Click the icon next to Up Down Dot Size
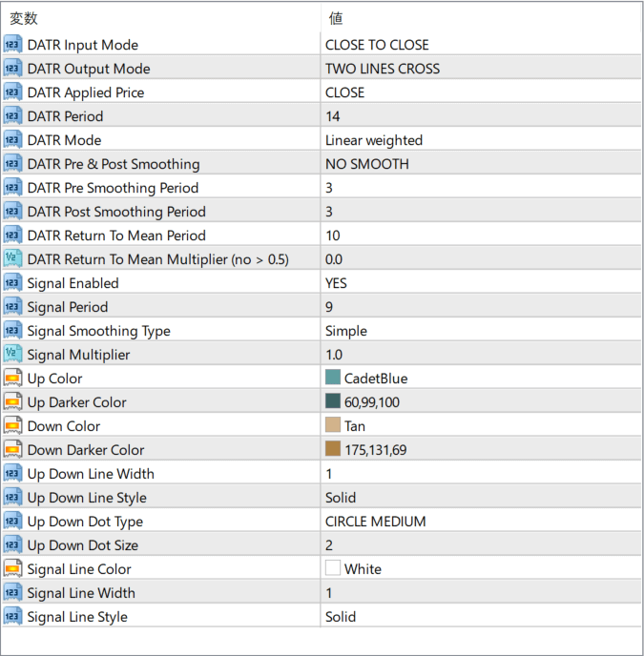Viewport: 644px width, 656px height. tap(12, 545)
